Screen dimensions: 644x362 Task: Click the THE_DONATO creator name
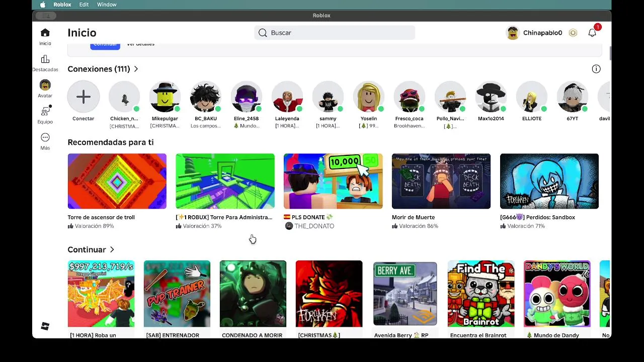coord(314,226)
